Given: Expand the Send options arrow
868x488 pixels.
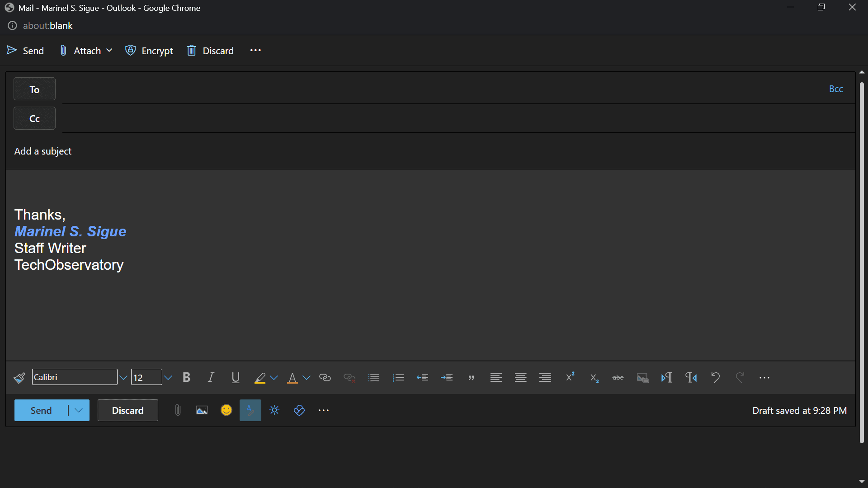Looking at the screenshot, I should [x=79, y=410].
